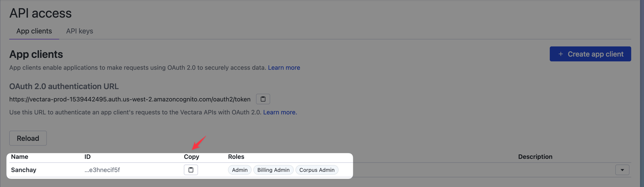Click the Roles column header
This screenshot has height=187, width=644.
(236, 157)
